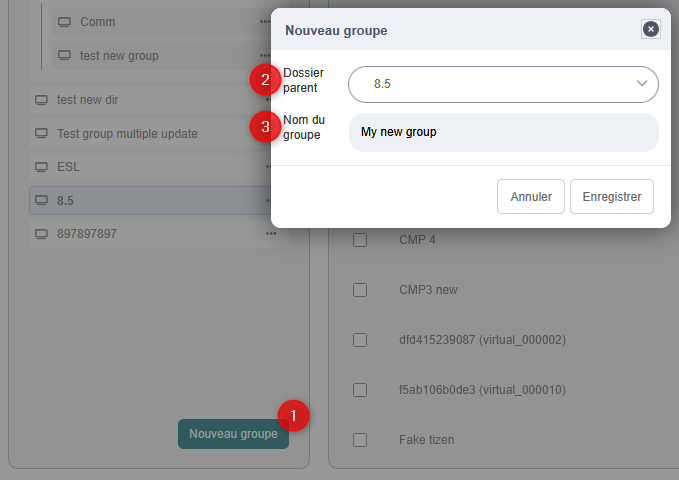
Task: Click the Nom du groupe text field
Action: pyautogui.click(x=503, y=132)
